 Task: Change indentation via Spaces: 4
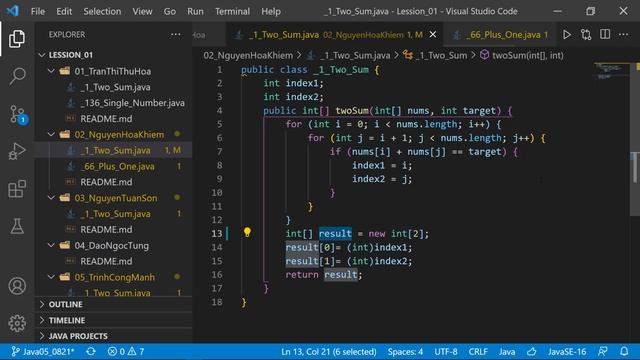[405, 351]
